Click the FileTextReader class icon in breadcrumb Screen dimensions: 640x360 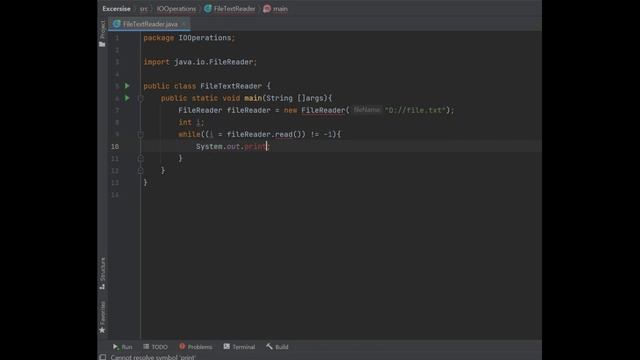(x=208, y=9)
